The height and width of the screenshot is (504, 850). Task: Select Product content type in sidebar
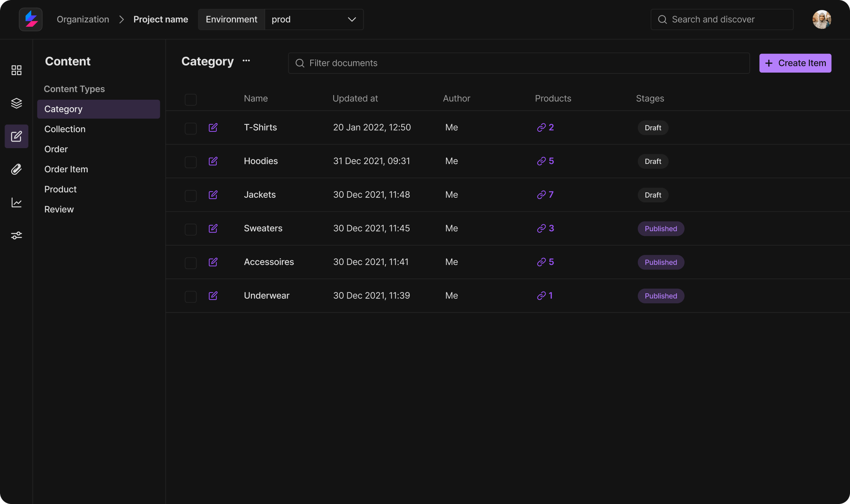pos(61,189)
